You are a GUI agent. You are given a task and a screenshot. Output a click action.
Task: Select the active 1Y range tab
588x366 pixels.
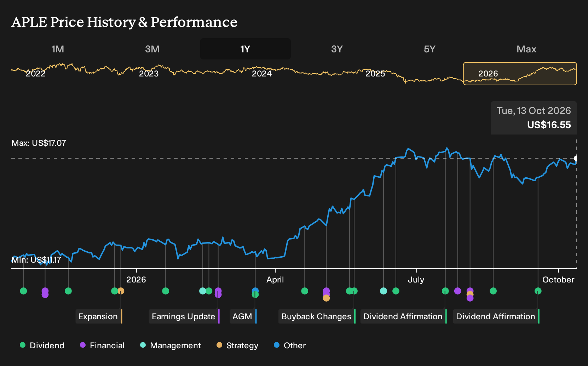[x=246, y=49]
